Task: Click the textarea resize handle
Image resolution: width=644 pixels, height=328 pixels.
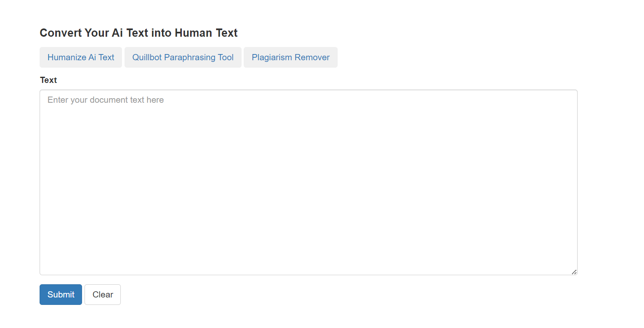Action: pyautogui.click(x=574, y=271)
